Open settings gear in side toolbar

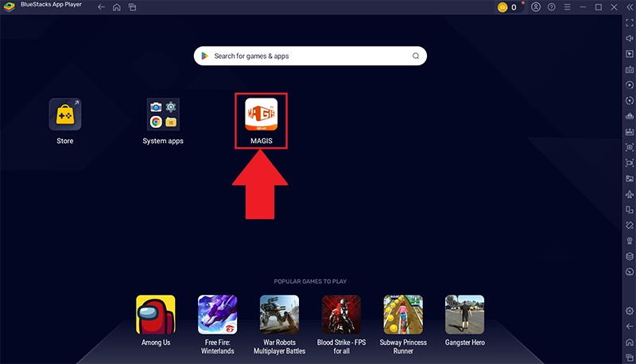[630, 311]
